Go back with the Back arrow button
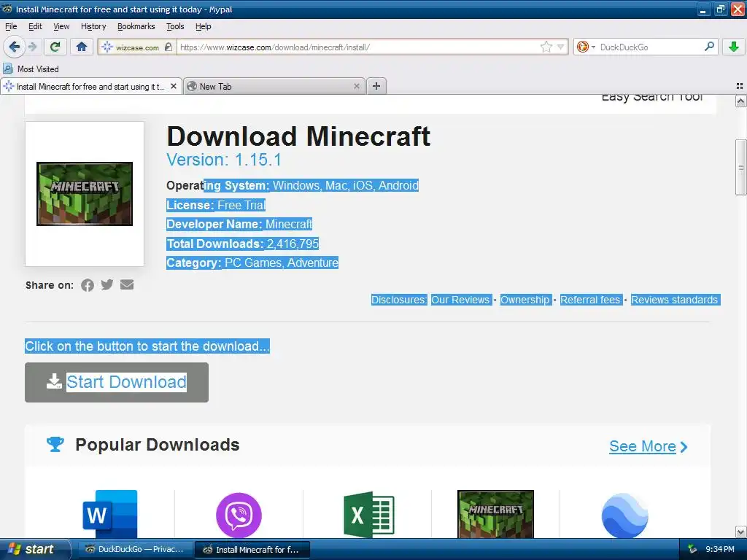 pyautogui.click(x=14, y=47)
